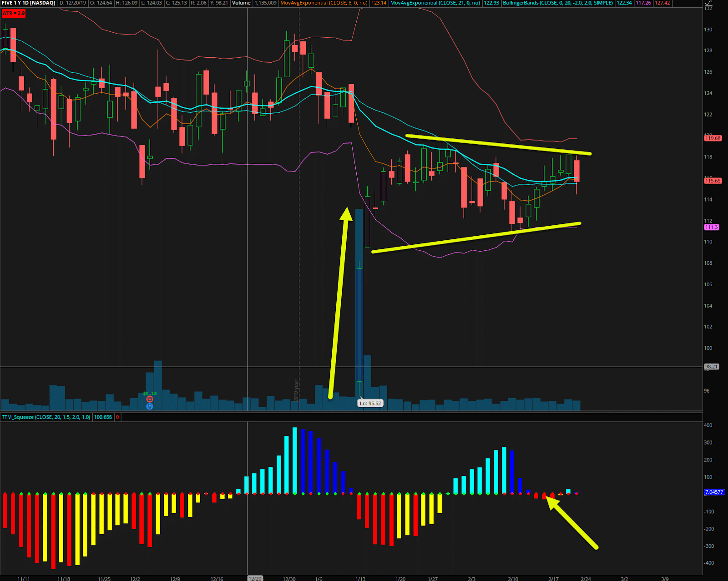Click the volume value 1,135,009

point(265,3)
